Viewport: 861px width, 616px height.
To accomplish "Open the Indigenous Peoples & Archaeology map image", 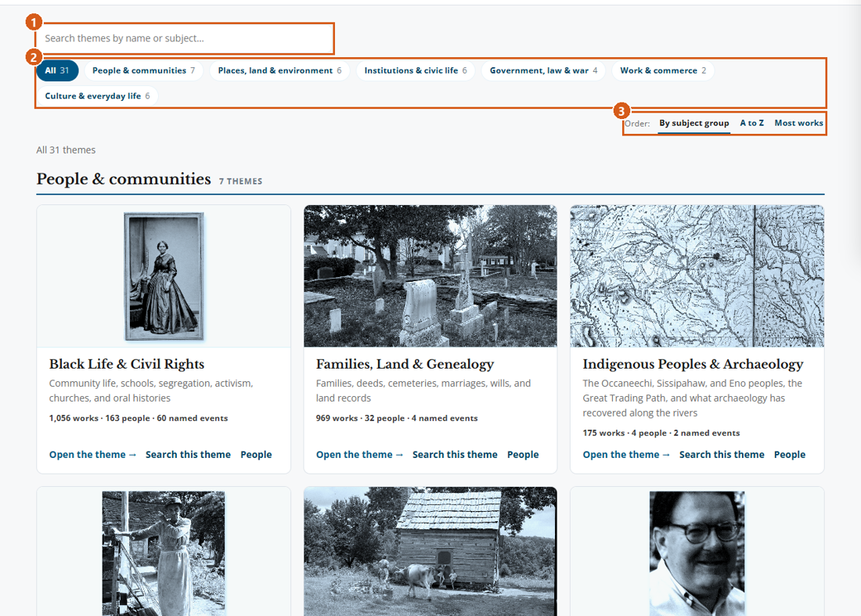I will point(697,276).
